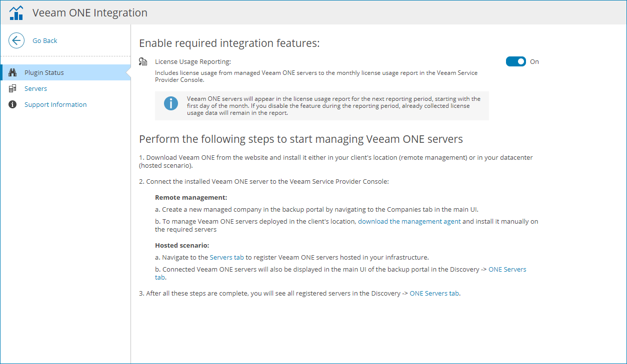Image resolution: width=627 pixels, height=364 pixels.
Task: Click the License Usage Reporting icon
Action: (x=143, y=62)
